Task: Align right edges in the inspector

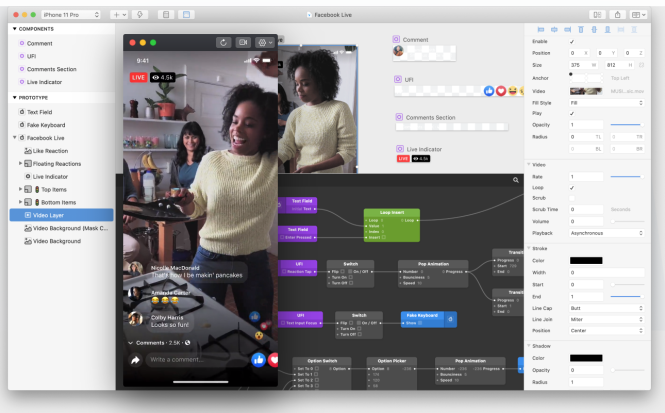Action: pyautogui.click(x=567, y=30)
